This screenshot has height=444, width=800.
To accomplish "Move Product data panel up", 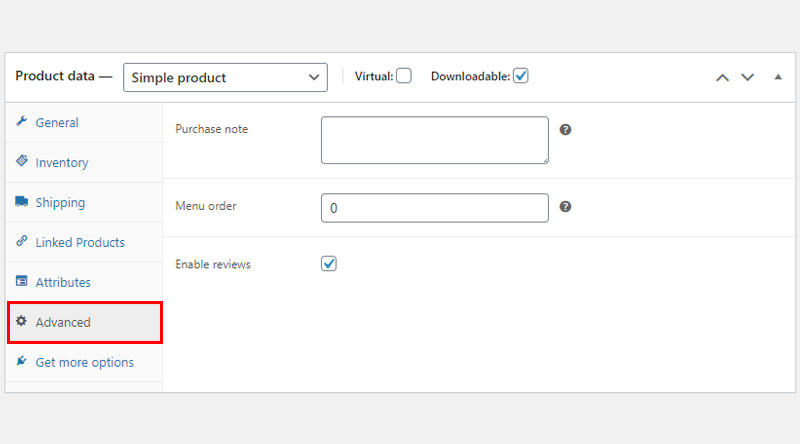I will [x=722, y=78].
